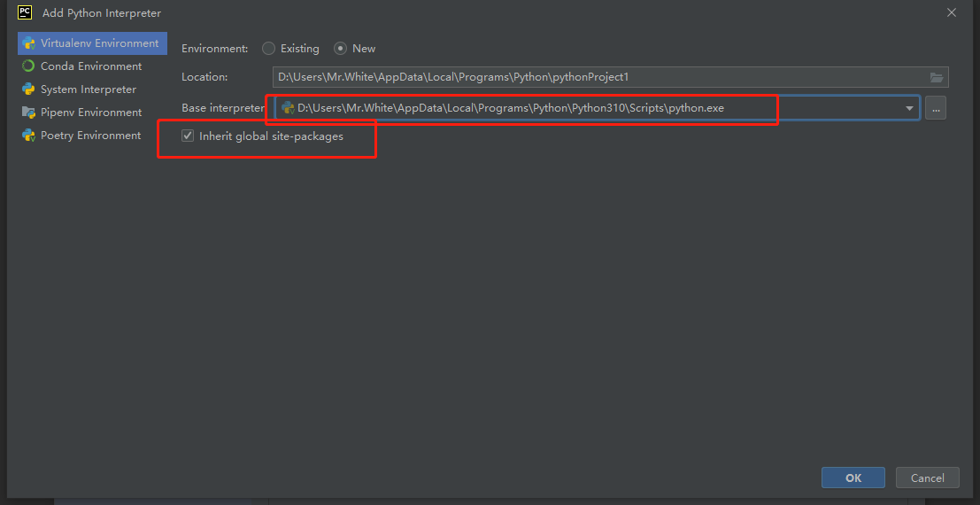
Task: Switch to Poetry Environment
Action: pyautogui.click(x=92, y=136)
